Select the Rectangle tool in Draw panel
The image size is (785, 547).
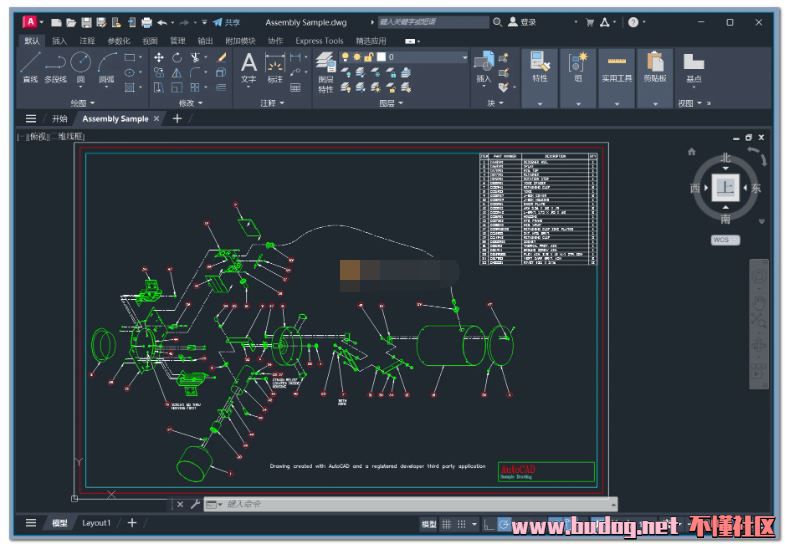pyautogui.click(x=130, y=58)
